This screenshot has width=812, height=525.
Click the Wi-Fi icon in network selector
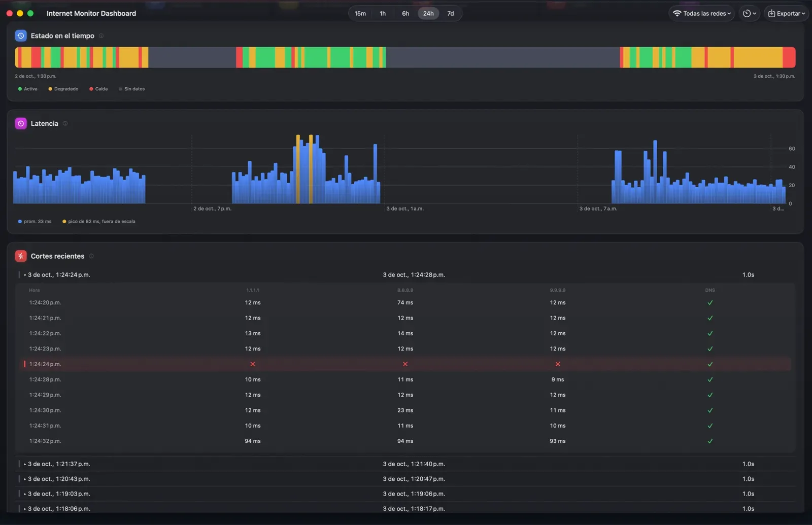677,13
